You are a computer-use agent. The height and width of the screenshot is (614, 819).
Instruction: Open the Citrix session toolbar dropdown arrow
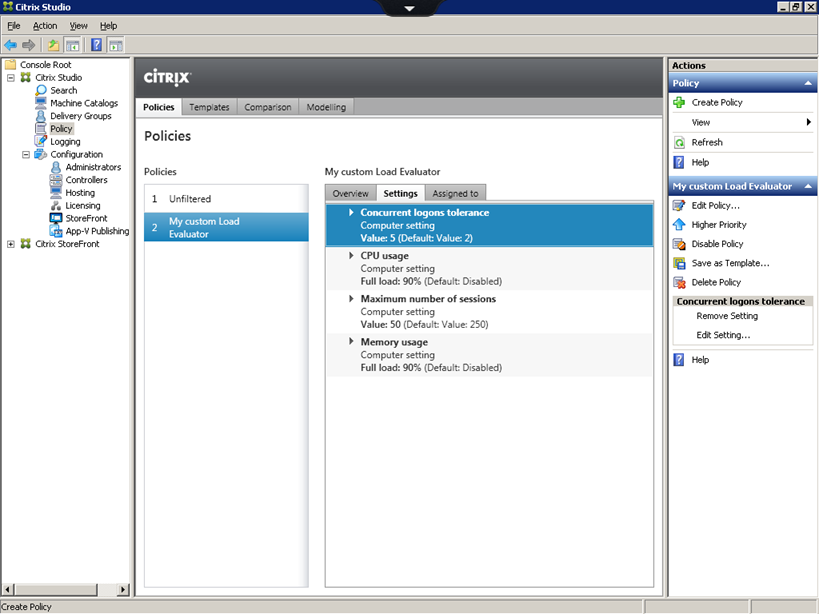[410, 8]
